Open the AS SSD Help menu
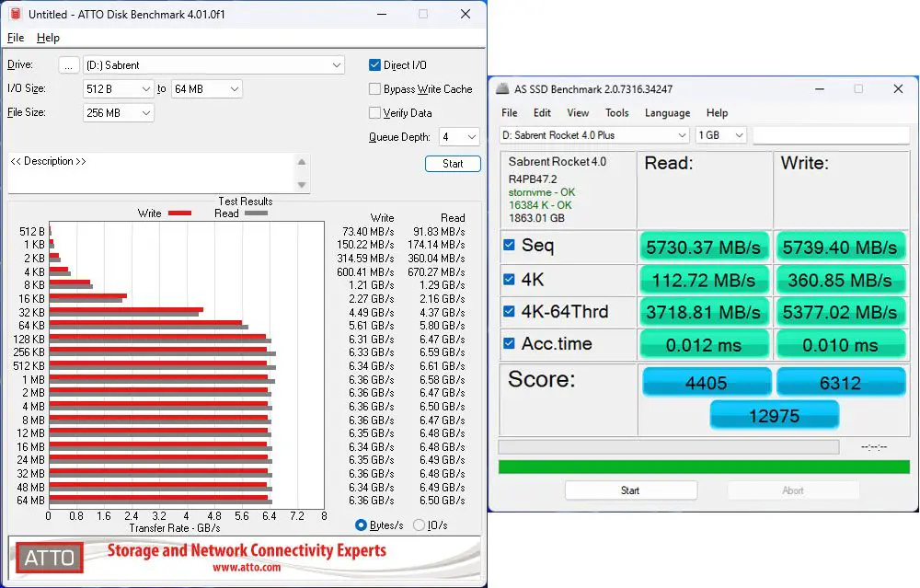920x588 pixels. coord(717,112)
